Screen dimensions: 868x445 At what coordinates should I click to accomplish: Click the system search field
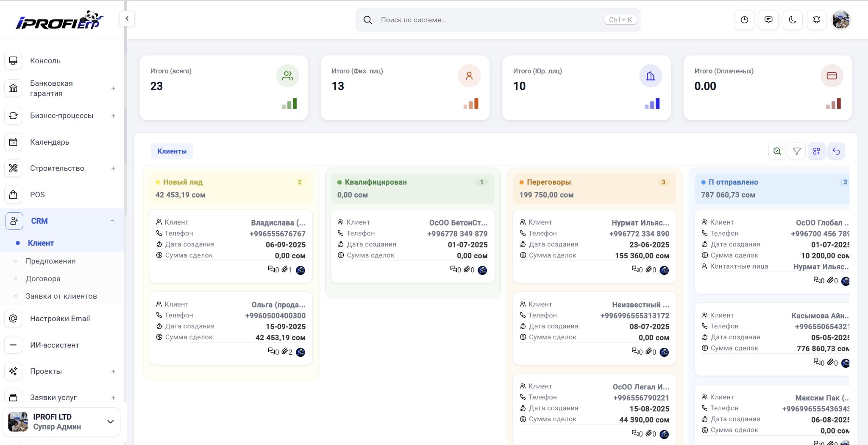click(x=498, y=20)
